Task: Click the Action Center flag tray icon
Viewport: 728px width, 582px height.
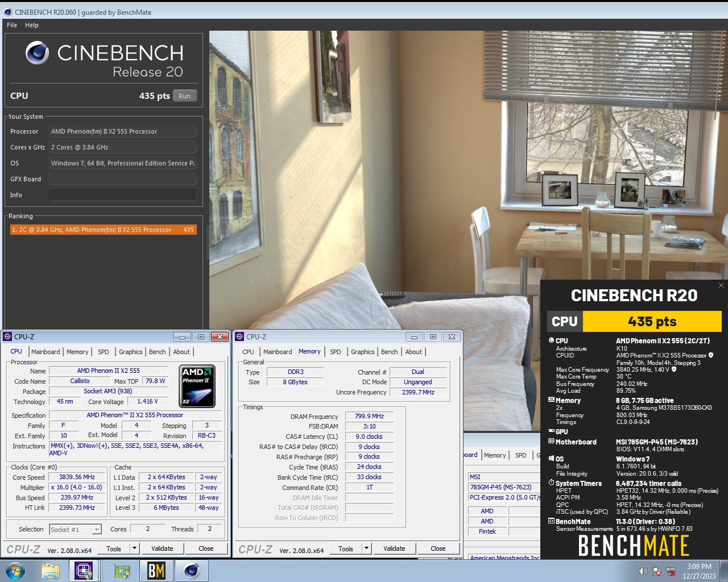Action: click(657, 571)
